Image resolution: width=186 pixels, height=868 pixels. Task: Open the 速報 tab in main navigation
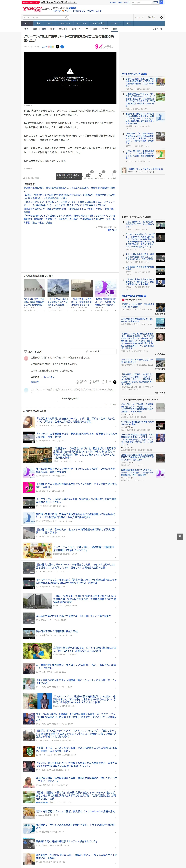[38, 24]
